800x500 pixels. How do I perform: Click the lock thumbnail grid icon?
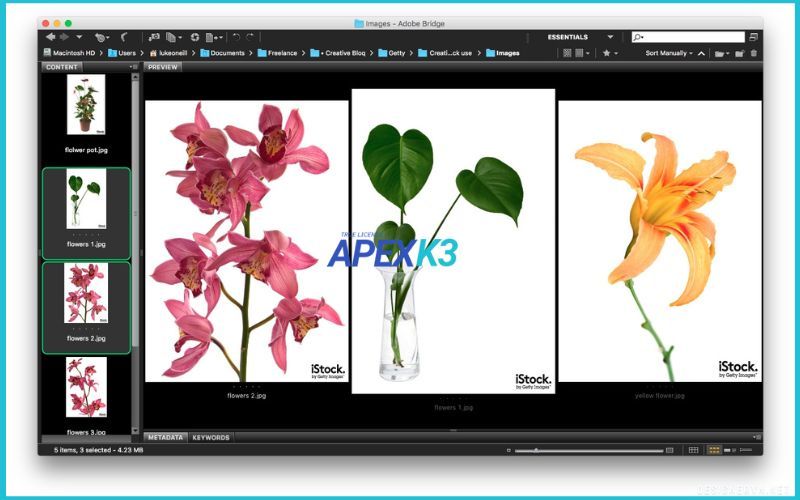tap(693, 450)
